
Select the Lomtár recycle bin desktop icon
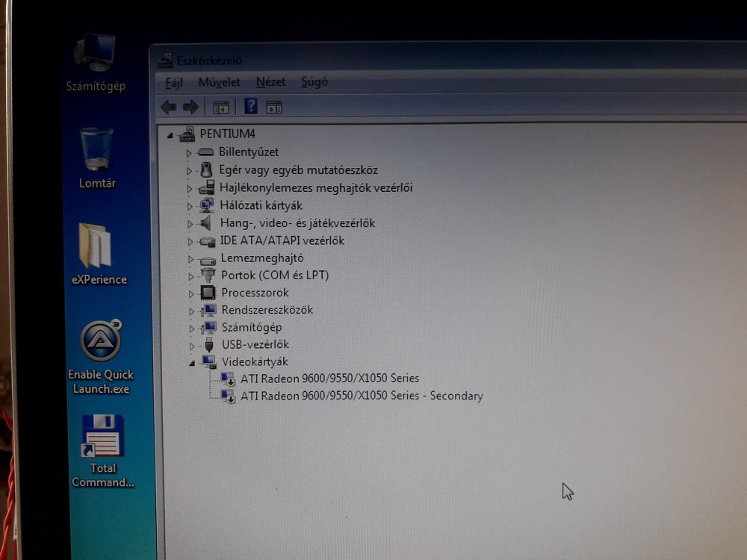tap(96, 158)
